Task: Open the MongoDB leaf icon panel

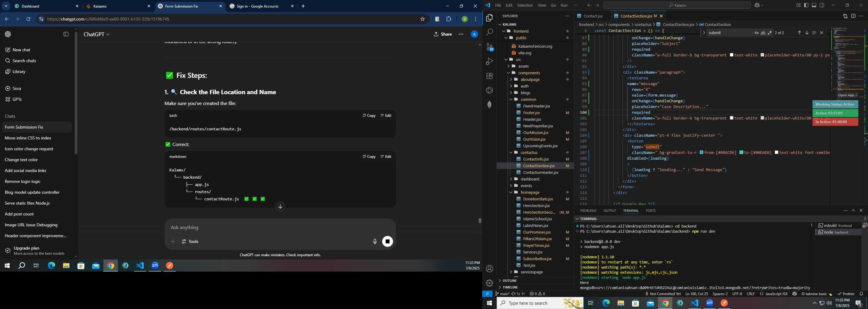Action: (489, 105)
